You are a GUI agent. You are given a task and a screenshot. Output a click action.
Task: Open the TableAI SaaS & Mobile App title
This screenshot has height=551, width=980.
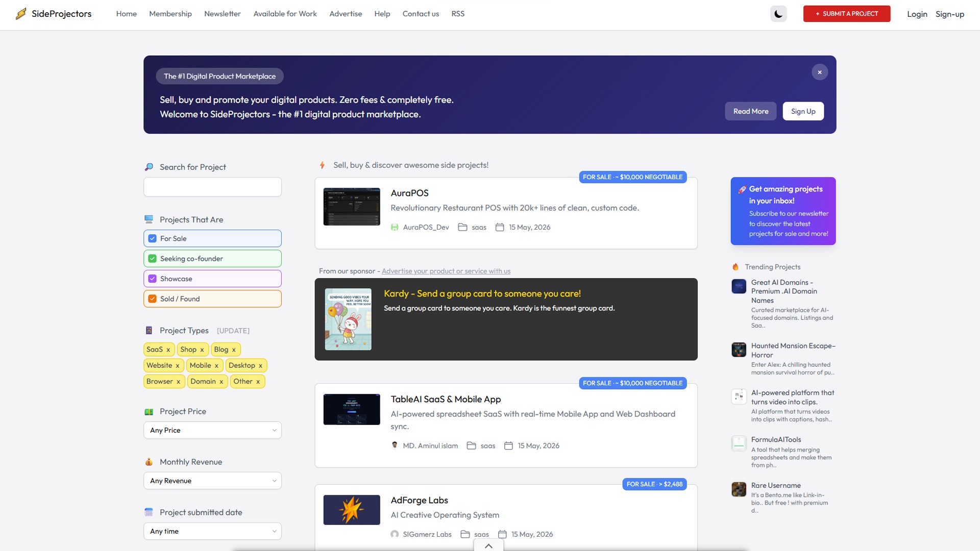(446, 399)
